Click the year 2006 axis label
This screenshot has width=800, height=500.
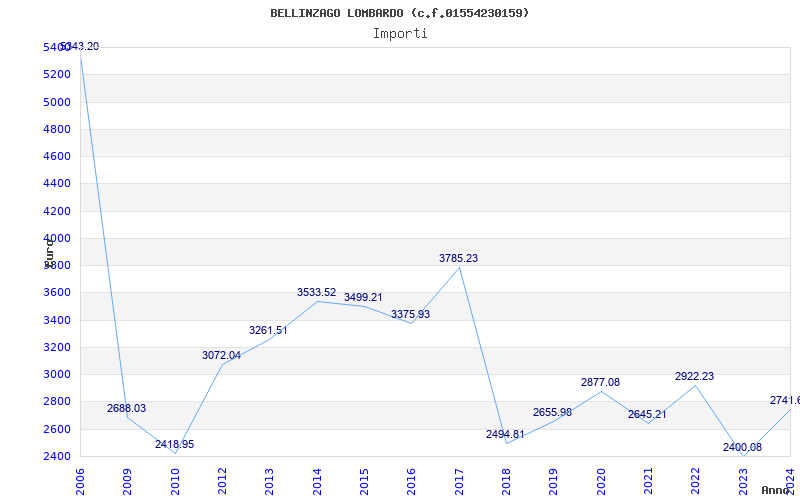[80, 482]
